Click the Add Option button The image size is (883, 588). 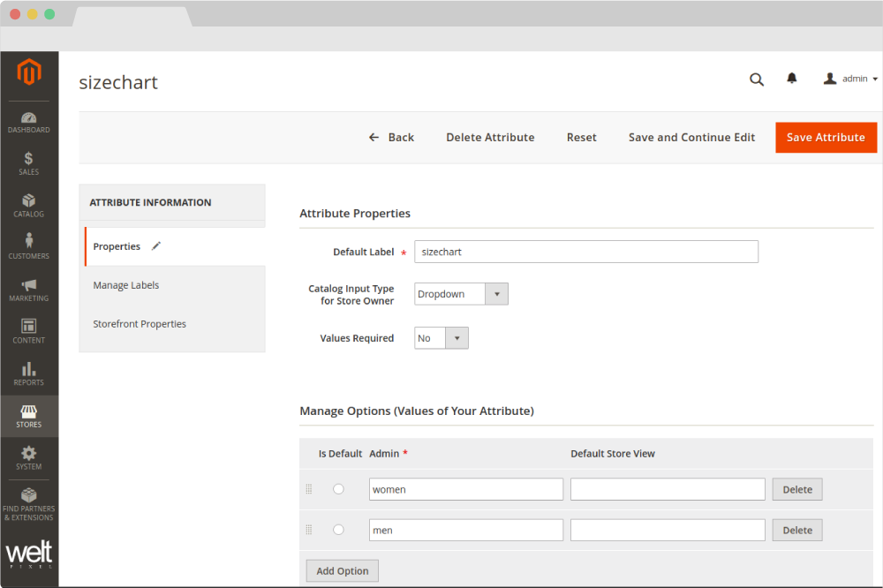coord(343,571)
